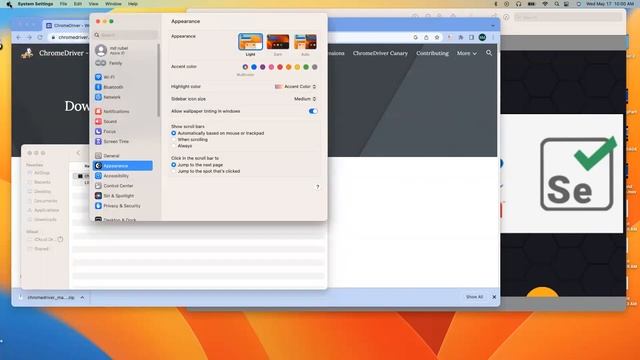The image size is (640, 360).
Task: Open the File menu in the menu bar
Action: [63, 4]
